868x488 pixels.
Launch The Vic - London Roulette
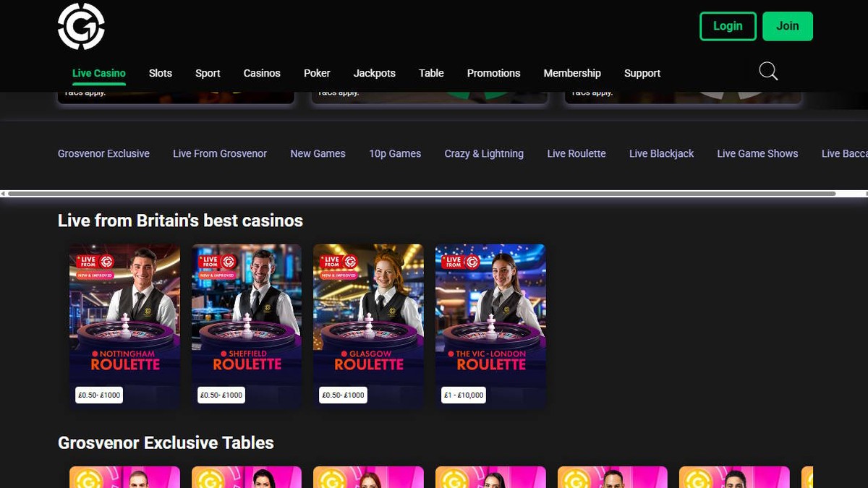pyautogui.click(x=490, y=325)
